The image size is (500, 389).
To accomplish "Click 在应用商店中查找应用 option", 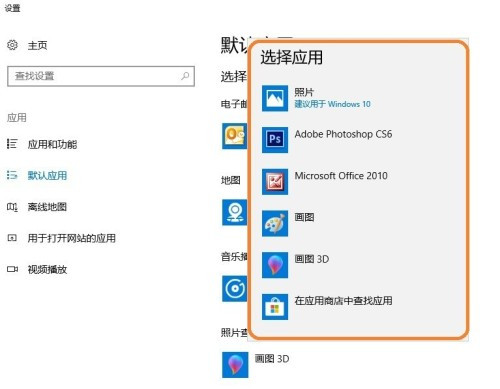I will coord(343,301).
